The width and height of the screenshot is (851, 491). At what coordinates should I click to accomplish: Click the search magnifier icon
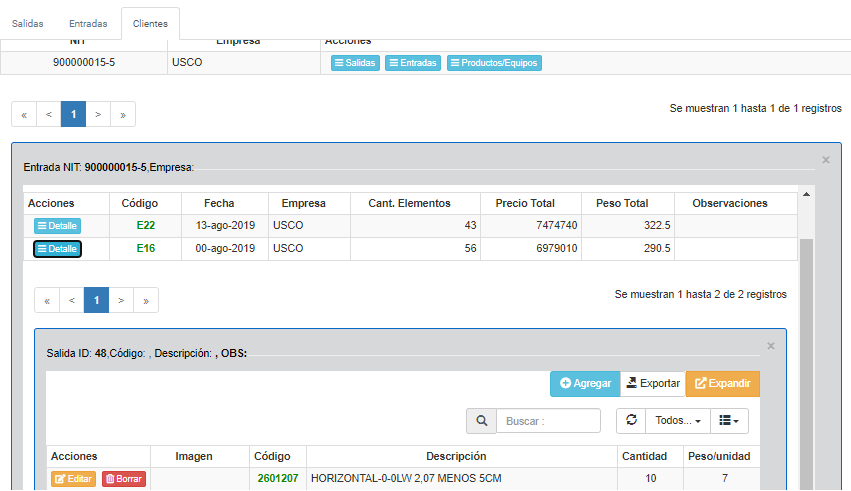click(481, 421)
